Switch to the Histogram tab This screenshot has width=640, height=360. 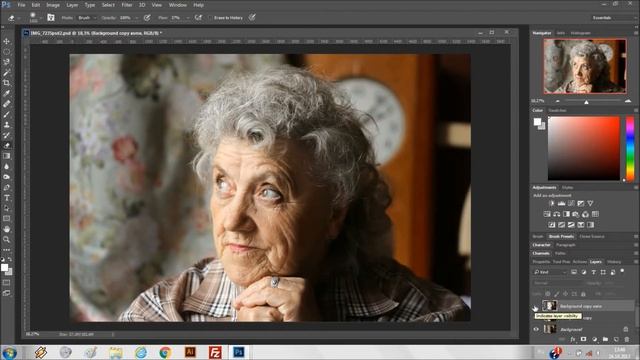coord(580,33)
